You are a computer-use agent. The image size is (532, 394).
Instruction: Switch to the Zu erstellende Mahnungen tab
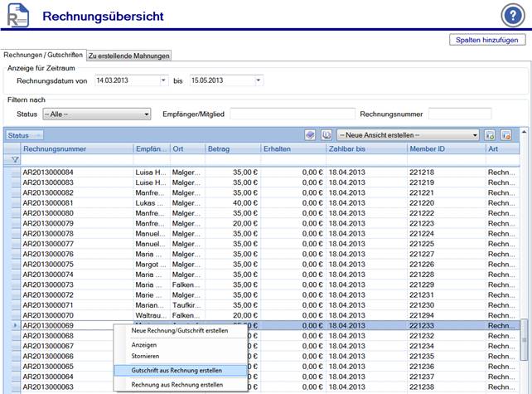point(129,56)
